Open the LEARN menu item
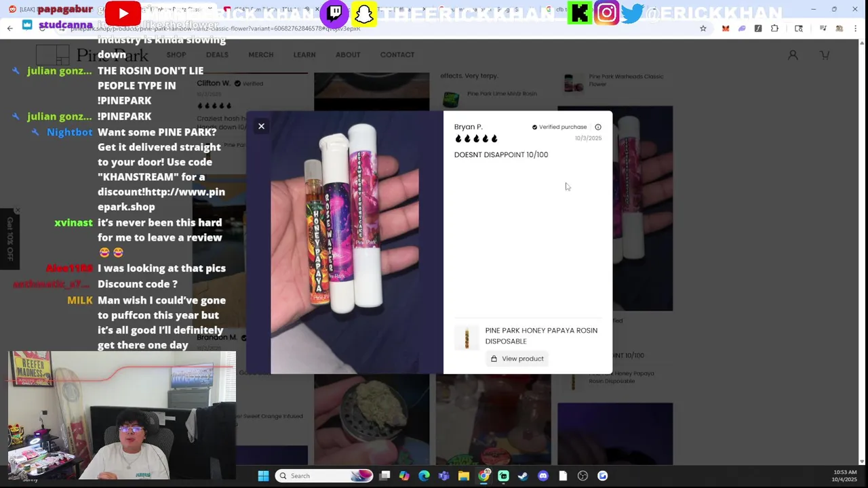The height and width of the screenshot is (488, 868). coord(304,54)
